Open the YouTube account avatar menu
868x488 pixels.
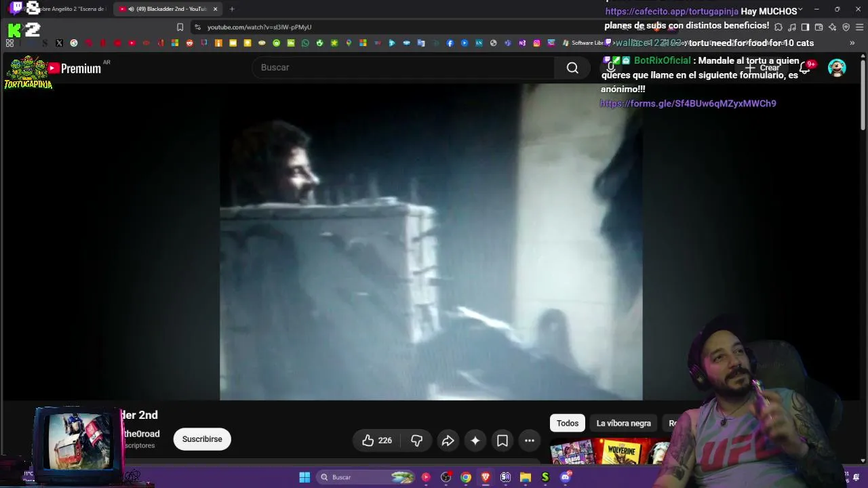[837, 68]
